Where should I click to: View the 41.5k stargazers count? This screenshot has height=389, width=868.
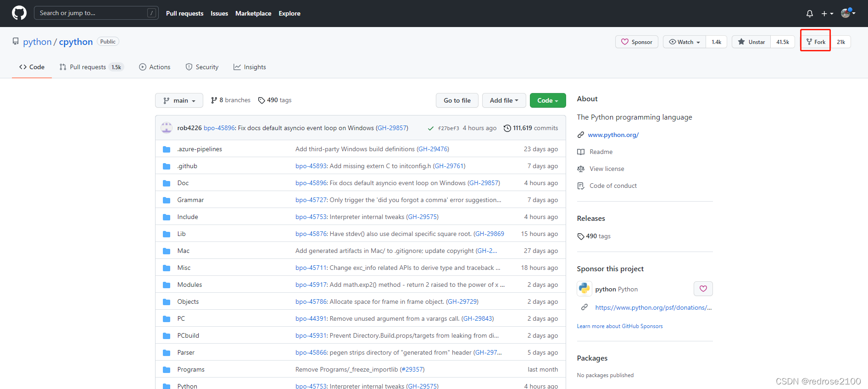783,42
